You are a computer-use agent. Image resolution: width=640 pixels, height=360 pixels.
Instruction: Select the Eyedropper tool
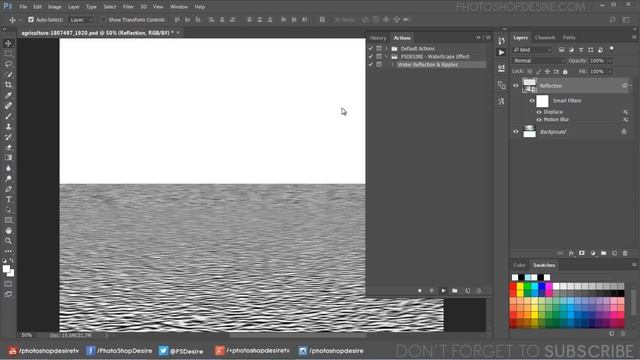pyautogui.click(x=8, y=96)
